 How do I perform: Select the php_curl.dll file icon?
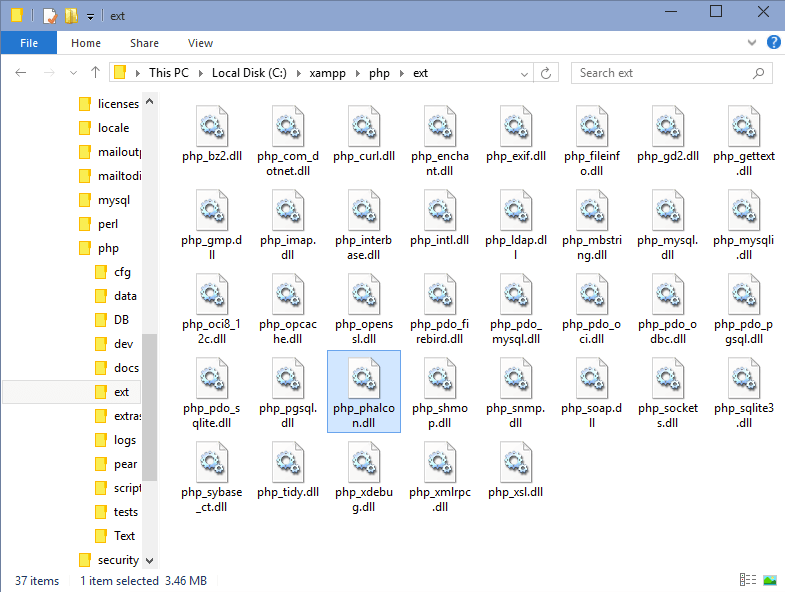364,127
